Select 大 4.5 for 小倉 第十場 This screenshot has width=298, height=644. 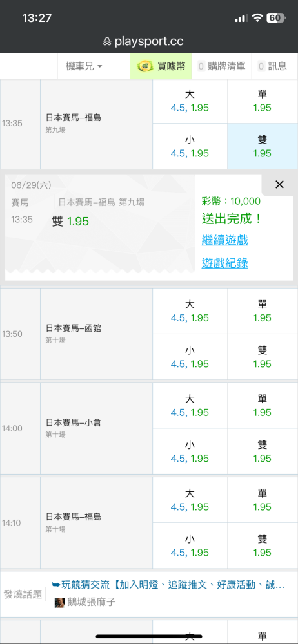point(190,405)
